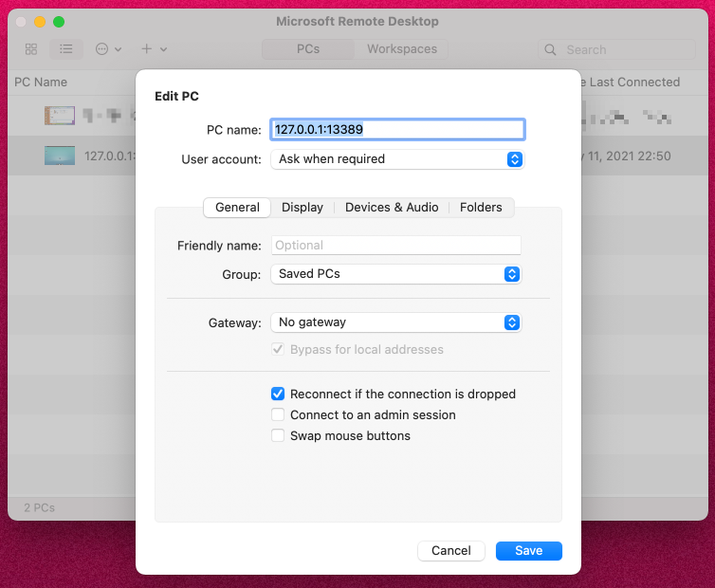The width and height of the screenshot is (715, 588).
Task: Open the User account dropdown
Action: [x=397, y=159]
